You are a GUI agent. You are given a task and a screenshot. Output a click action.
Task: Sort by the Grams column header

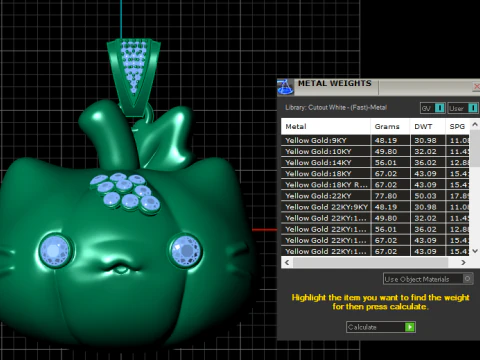pyautogui.click(x=390, y=126)
